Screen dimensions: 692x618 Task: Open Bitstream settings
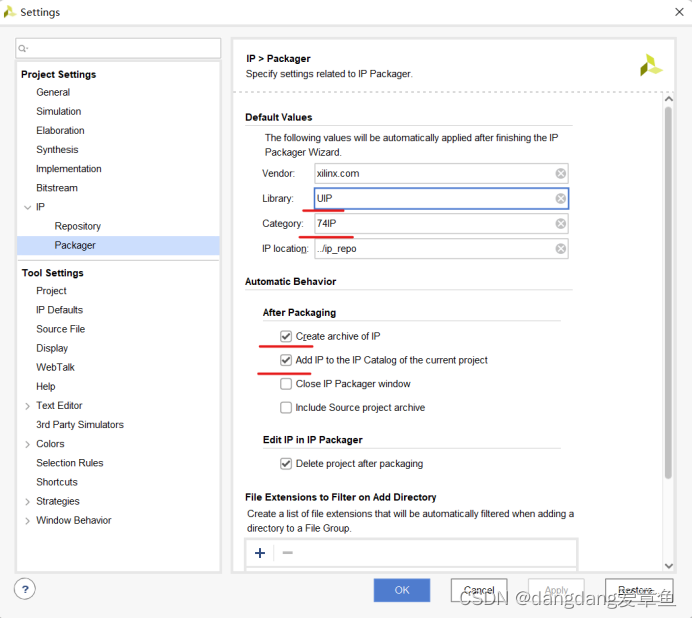pyautogui.click(x=56, y=188)
